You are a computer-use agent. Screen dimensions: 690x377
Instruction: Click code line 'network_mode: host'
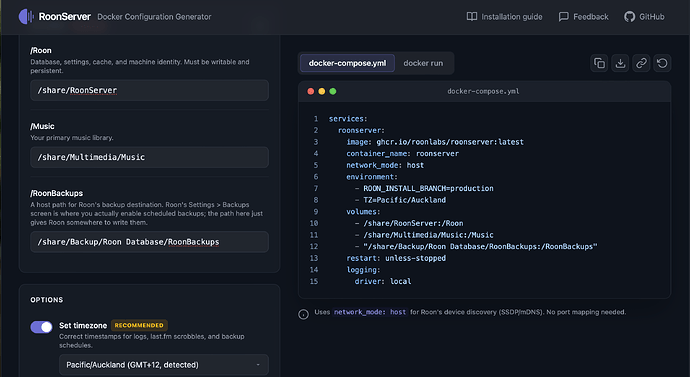(385, 165)
